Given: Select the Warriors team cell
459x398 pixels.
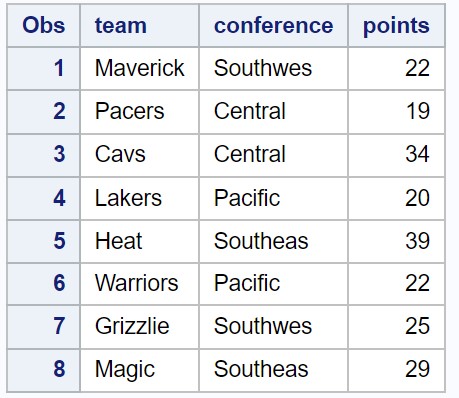Looking at the screenshot, I should point(139,284).
